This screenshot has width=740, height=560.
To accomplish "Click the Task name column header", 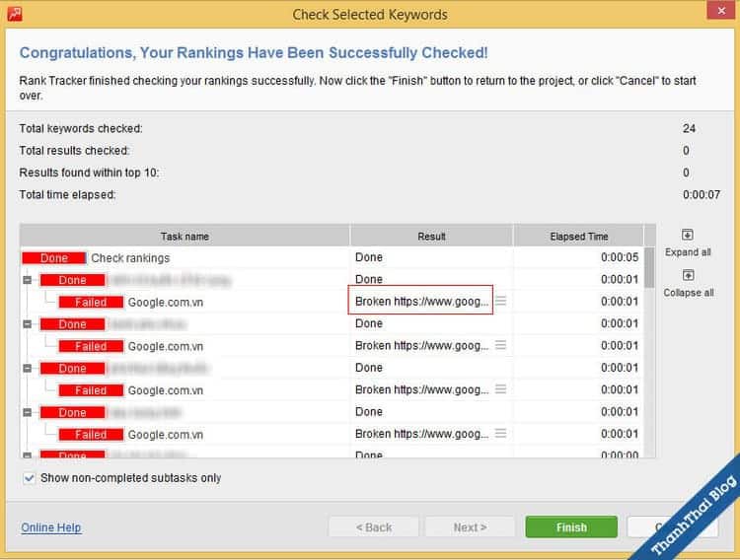I will pyautogui.click(x=185, y=237).
